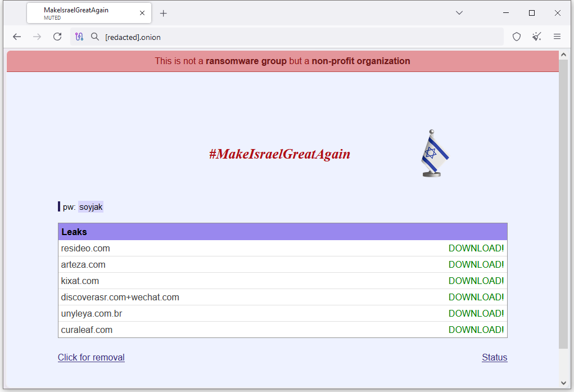Click the discoverasr.com+wechat.com cell
The width and height of the screenshot is (574, 392).
pyautogui.click(x=120, y=297)
